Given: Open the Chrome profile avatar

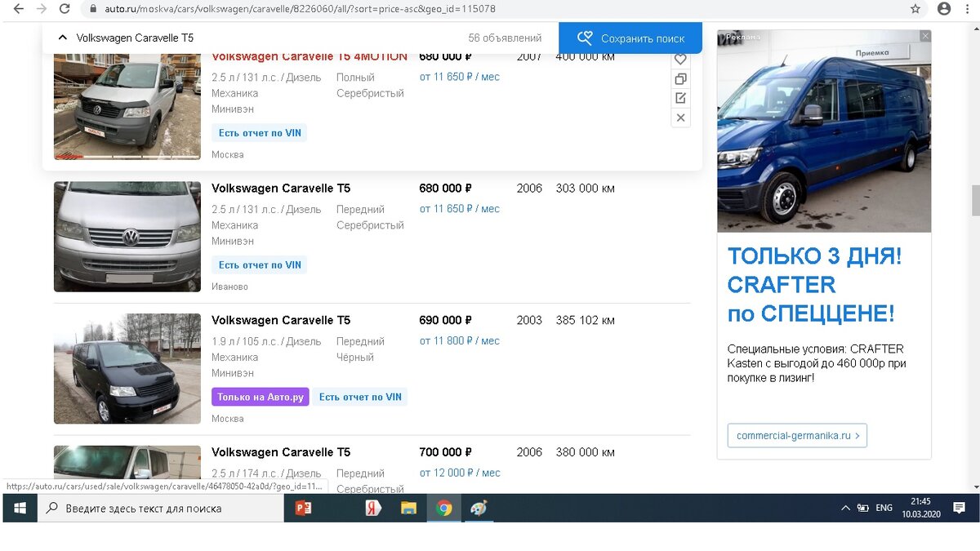Looking at the screenshot, I should (x=944, y=9).
